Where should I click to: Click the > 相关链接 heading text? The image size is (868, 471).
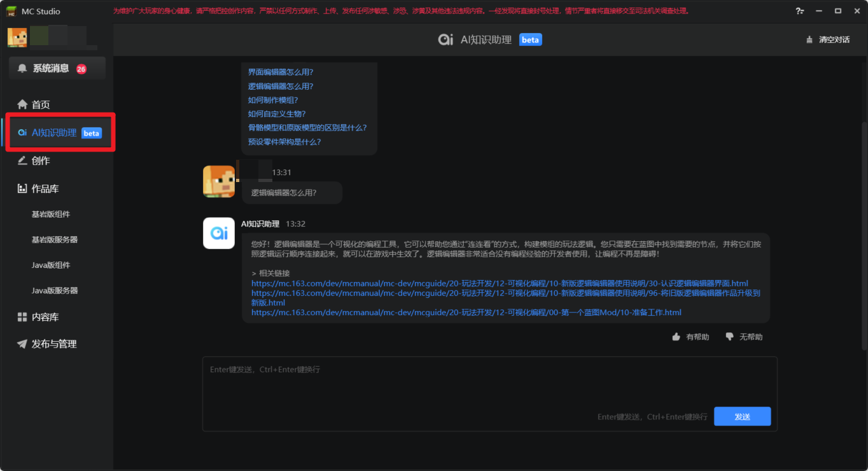click(x=270, y=273)
